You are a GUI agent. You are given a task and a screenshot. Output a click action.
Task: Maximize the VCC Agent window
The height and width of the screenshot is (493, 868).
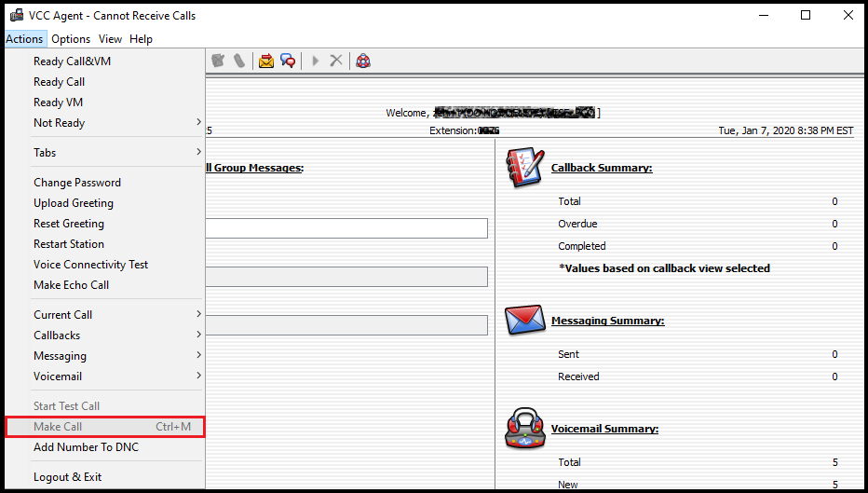click(806, 16)
